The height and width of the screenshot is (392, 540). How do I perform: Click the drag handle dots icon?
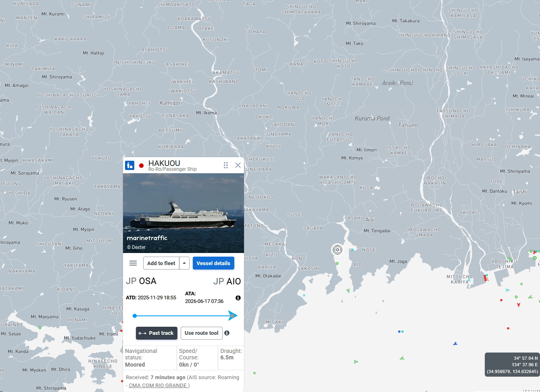click(226, 165)
